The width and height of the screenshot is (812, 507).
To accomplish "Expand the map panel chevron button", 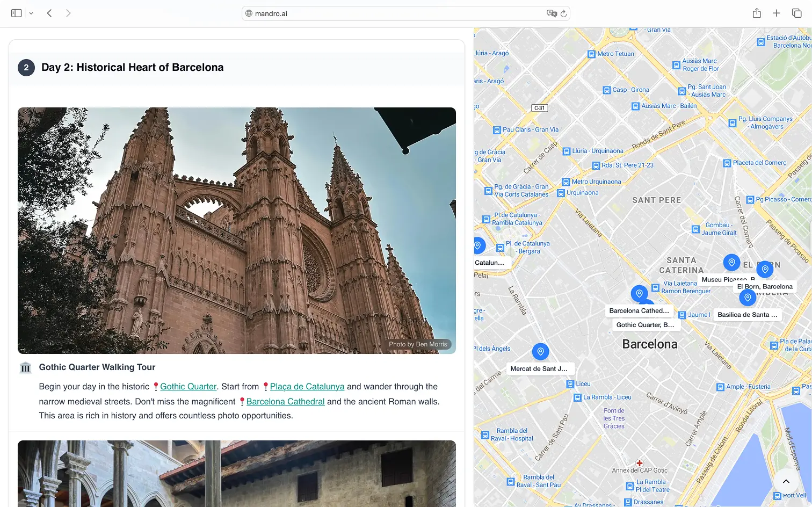I will pos(786,481).
